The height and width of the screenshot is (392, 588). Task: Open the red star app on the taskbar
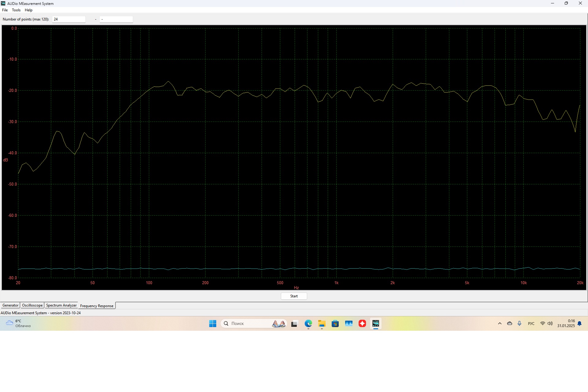pos(362,323)
